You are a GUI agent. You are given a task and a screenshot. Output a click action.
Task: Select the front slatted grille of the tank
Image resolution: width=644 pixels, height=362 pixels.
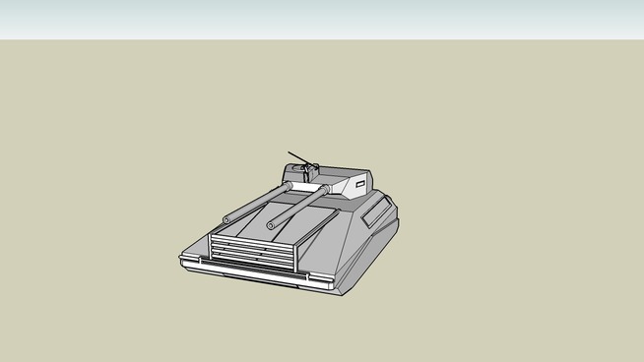(x=253, y=252)
